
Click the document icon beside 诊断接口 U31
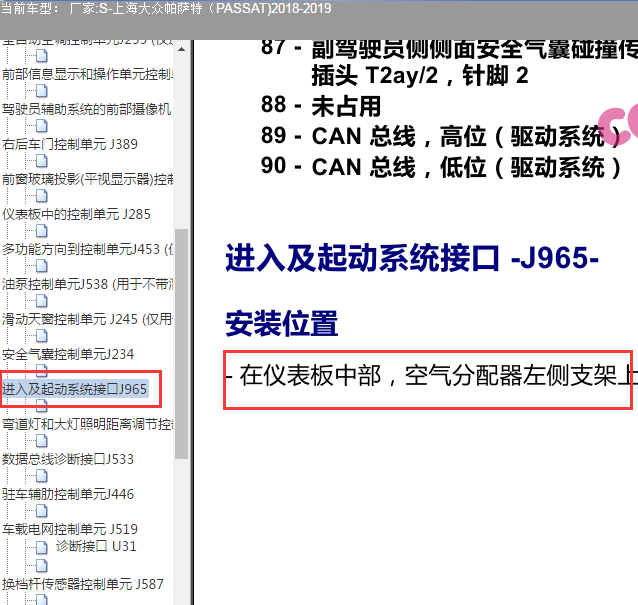click(42, 547)
